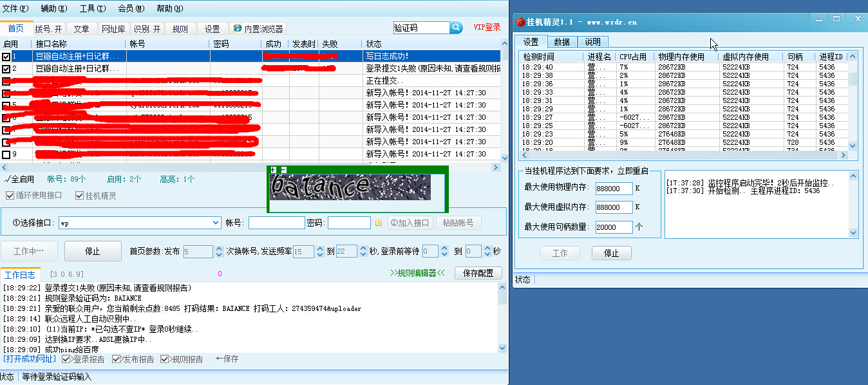Click the yellow help icon beside 密码 field
The image size is (868, 385).
pos(379,223)
